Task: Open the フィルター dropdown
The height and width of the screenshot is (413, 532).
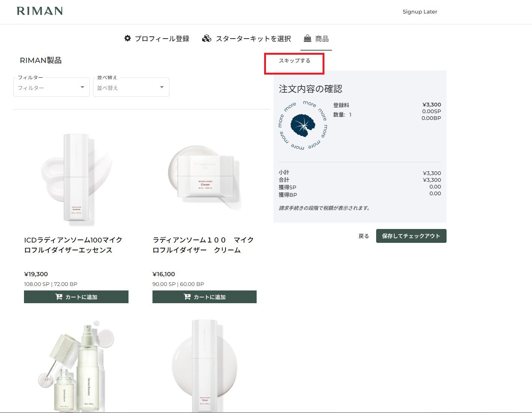Action: (52, 87)
